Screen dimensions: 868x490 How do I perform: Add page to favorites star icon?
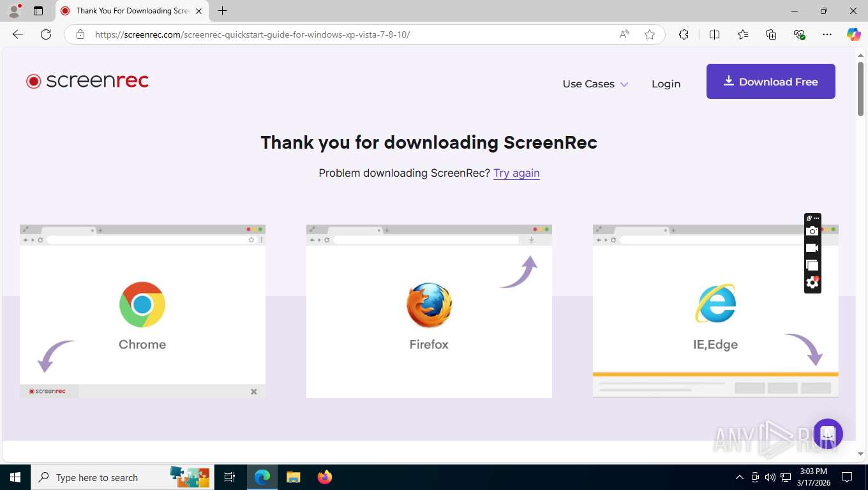coord(650,34)
